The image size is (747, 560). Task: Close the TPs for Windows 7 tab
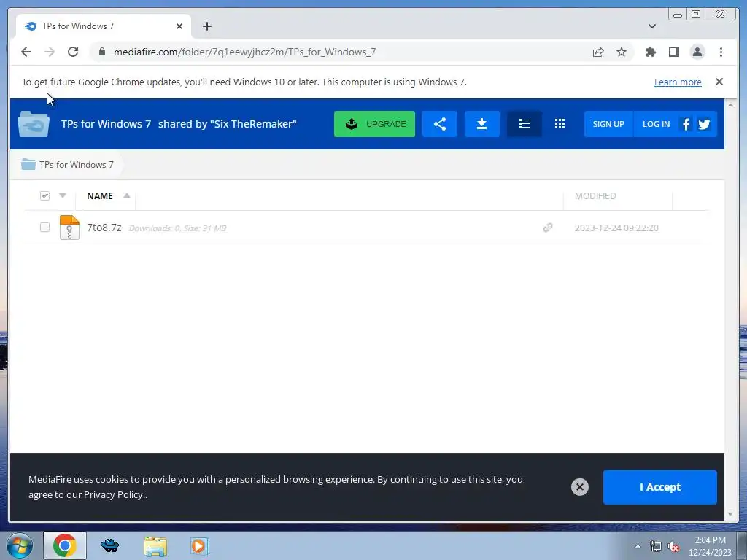(x=179, y=26)
